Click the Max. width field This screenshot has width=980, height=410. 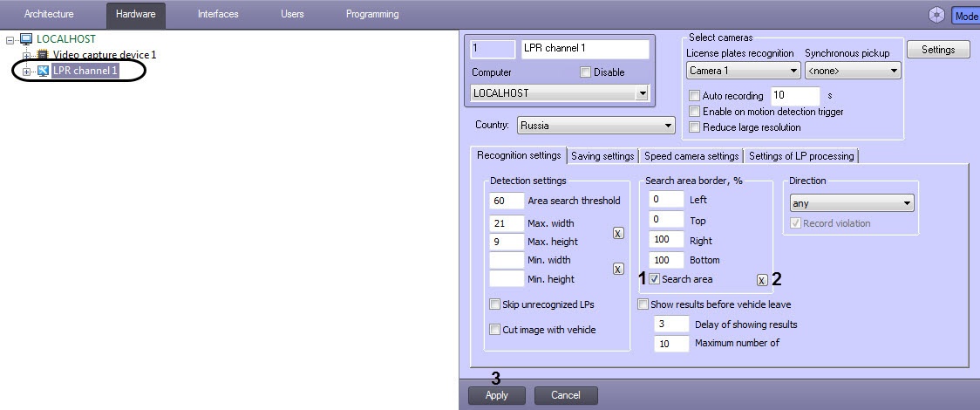[507, 223]
